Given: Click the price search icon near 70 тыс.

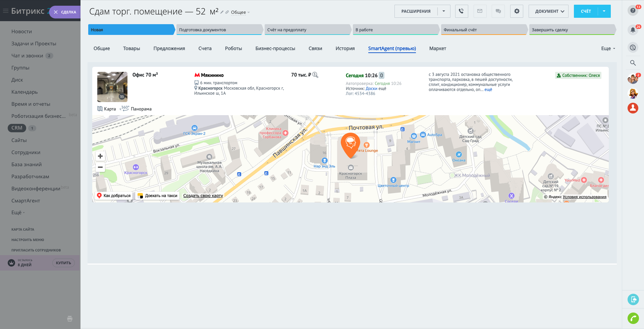Looking at the screenshot, I should click(x=315, y=75).
